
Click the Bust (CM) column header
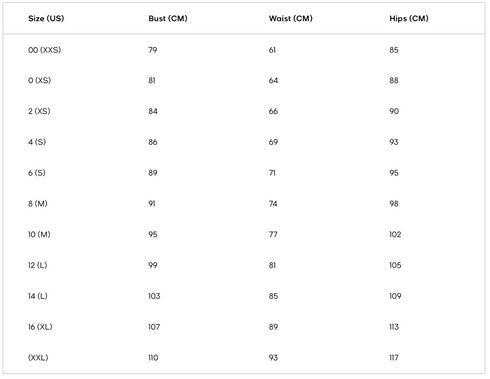click(168, 18)
